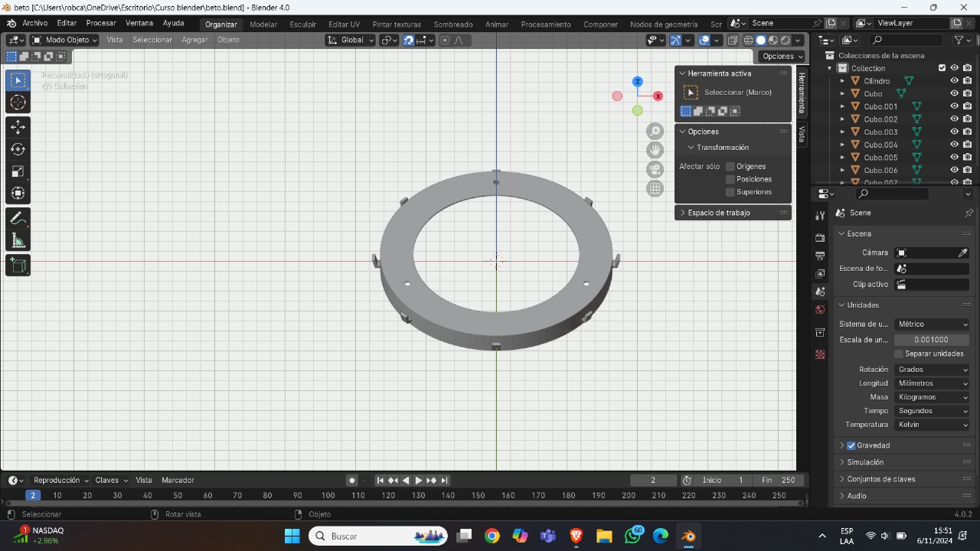Viewport: 980px width, 551px height.
Task: Activate the Cursor tool
Action: click(x=18, y=103)
